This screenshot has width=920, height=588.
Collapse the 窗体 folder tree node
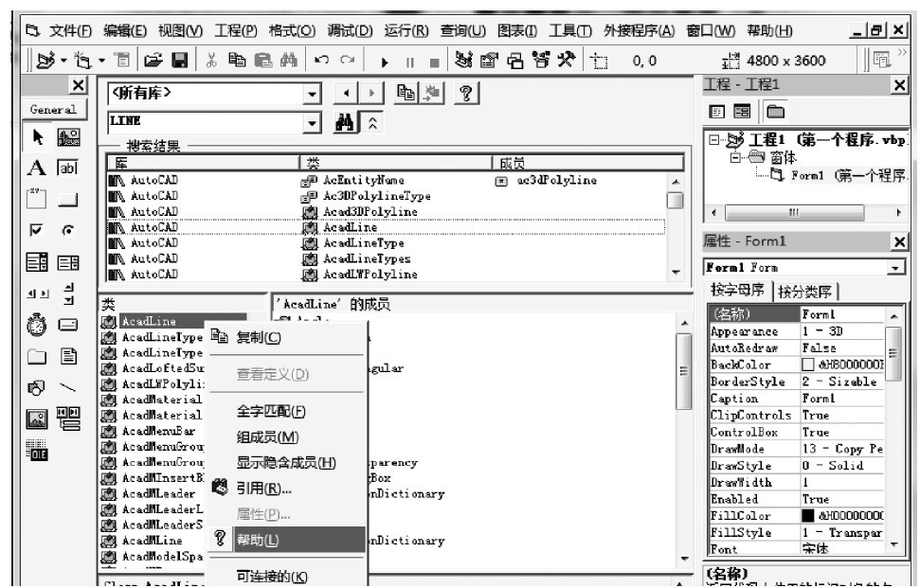click(735, 157)
